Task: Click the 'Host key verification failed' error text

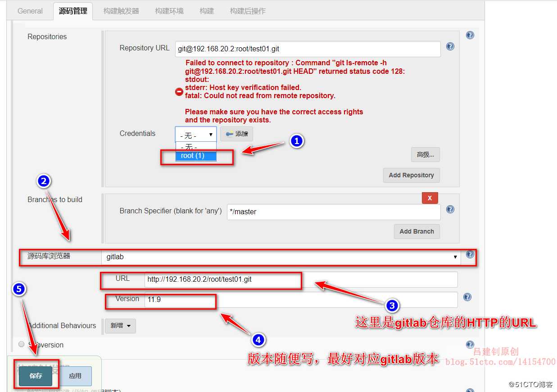Action: (243, 87)
